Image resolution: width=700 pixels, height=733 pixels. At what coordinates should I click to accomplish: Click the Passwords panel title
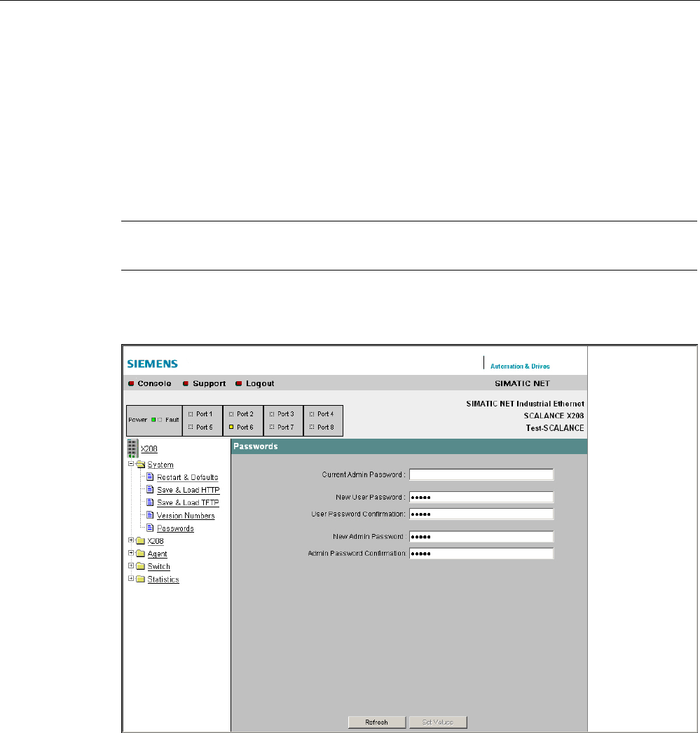[x=256, y=446]
